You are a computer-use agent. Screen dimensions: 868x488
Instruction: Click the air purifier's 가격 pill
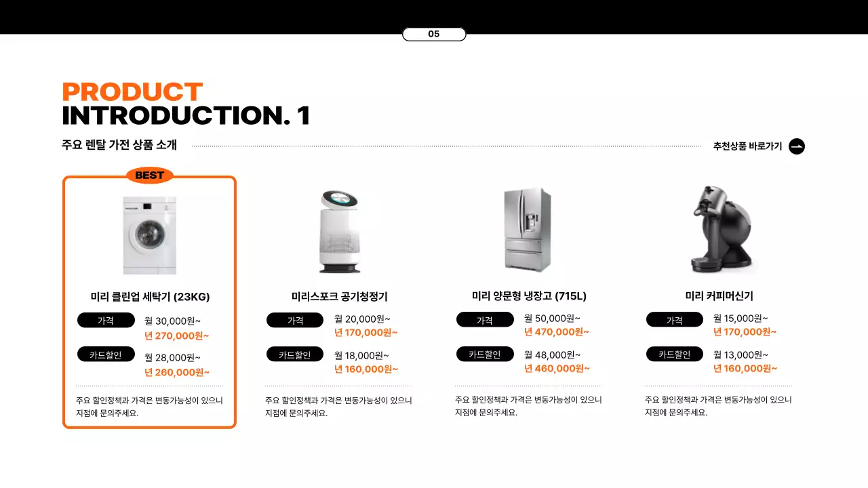(295, 320)
